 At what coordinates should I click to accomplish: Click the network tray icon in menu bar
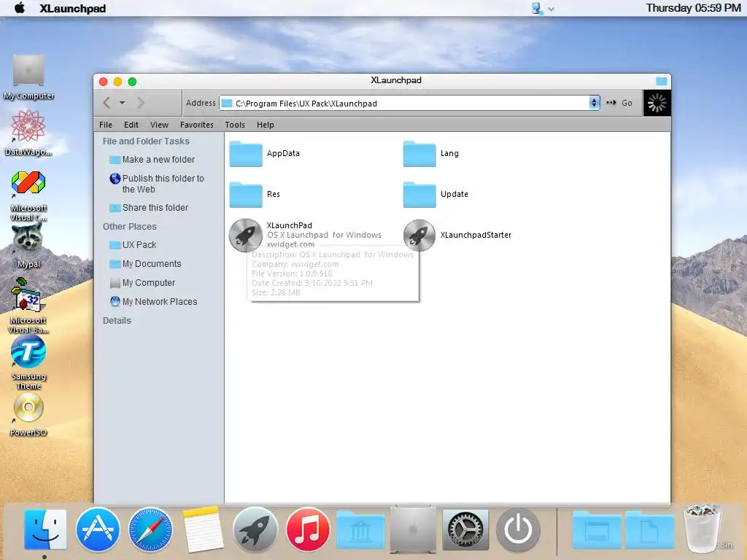click(x=537, y=8)
